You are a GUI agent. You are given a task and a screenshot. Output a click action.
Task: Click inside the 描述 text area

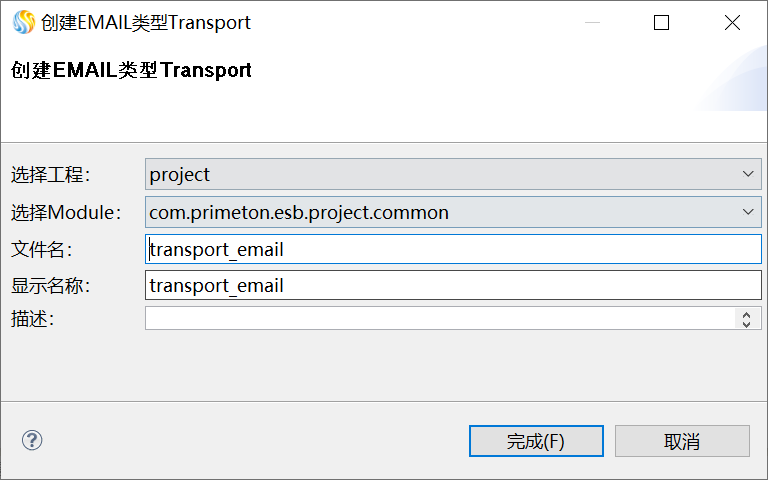tap(440, 318)
